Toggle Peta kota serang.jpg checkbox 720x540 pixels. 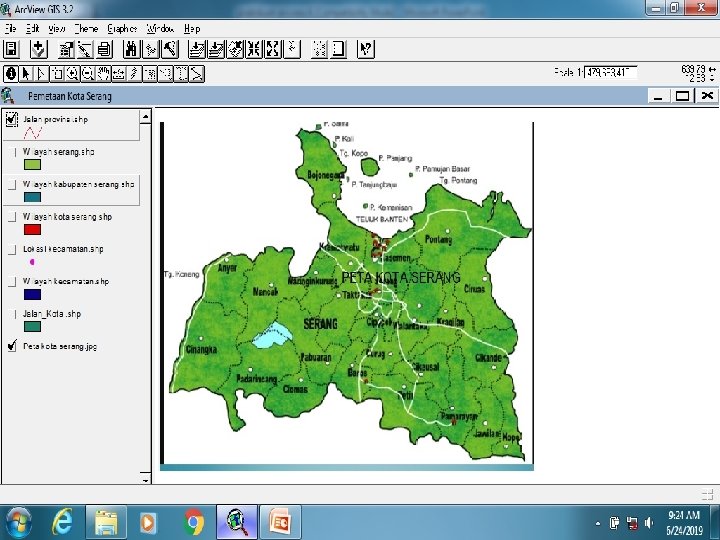[x=12, y=346]
